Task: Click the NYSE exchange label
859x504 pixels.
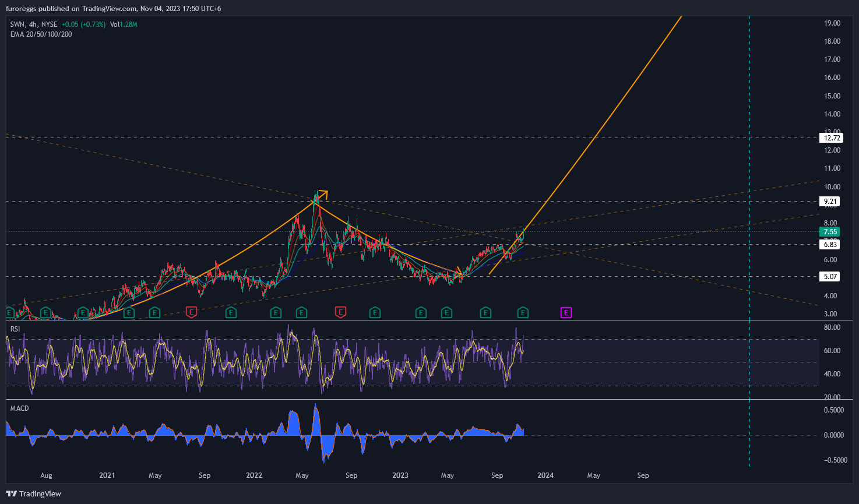Action: coord(49,24)
